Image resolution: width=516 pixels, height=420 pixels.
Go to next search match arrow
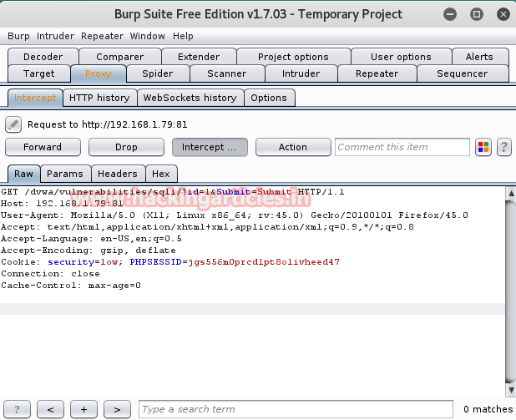117,409
